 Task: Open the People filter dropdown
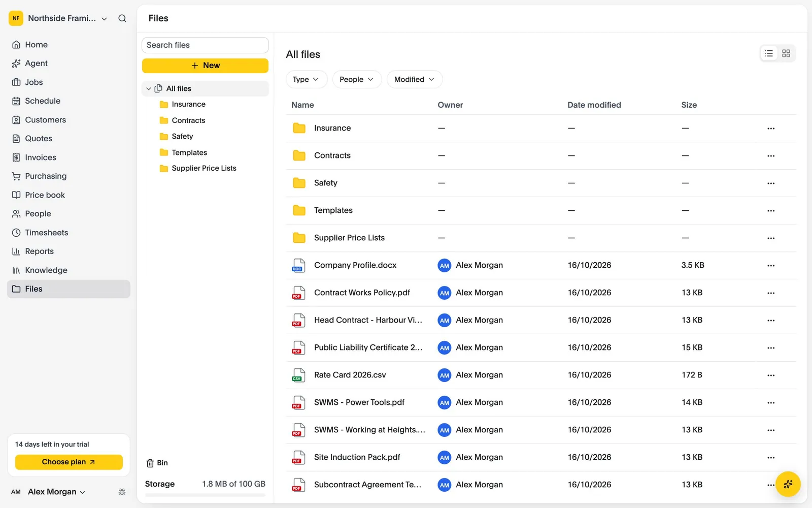pyautogui.click(x=357, y=79)
